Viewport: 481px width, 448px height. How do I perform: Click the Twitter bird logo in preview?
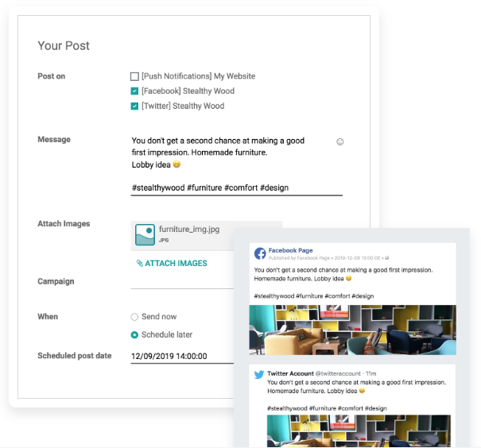pyautogui.click(x=259, y=374)
